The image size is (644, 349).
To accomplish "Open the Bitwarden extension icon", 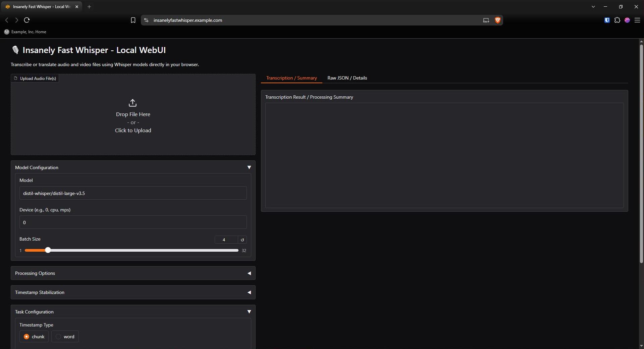I will coord(607,20).
